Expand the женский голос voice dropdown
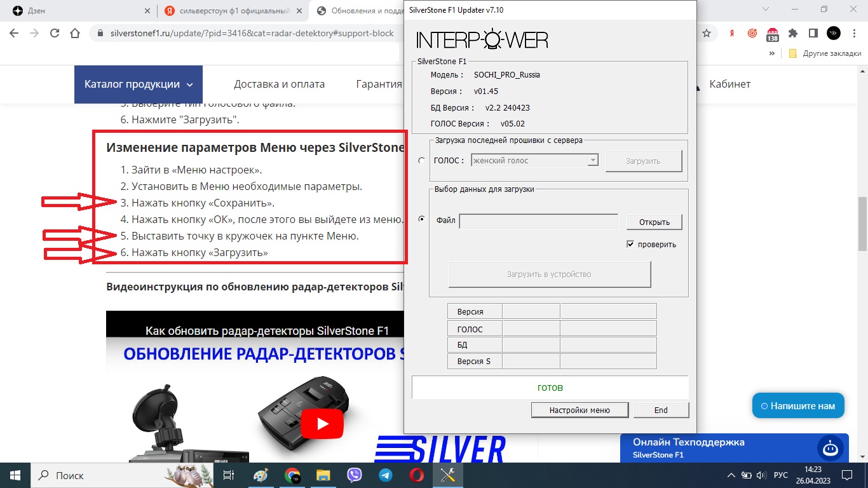 [x=593, y=161]
